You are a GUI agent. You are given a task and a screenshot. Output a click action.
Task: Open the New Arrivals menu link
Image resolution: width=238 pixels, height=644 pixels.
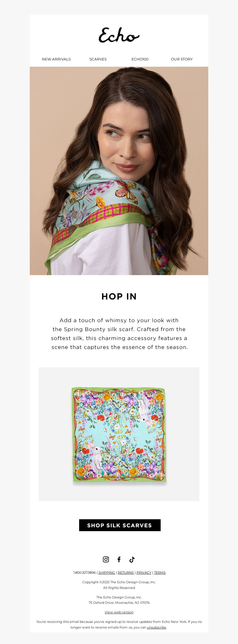(x=56, y=59)
